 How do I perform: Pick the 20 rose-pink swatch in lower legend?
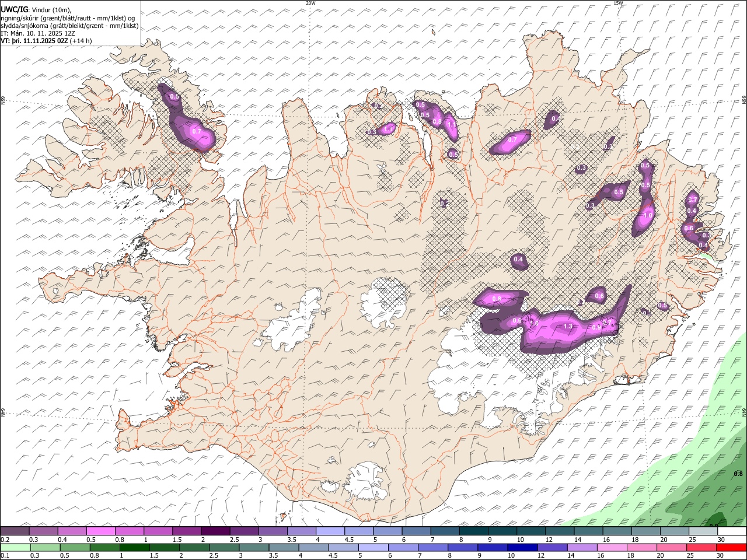tap(672, 548)
